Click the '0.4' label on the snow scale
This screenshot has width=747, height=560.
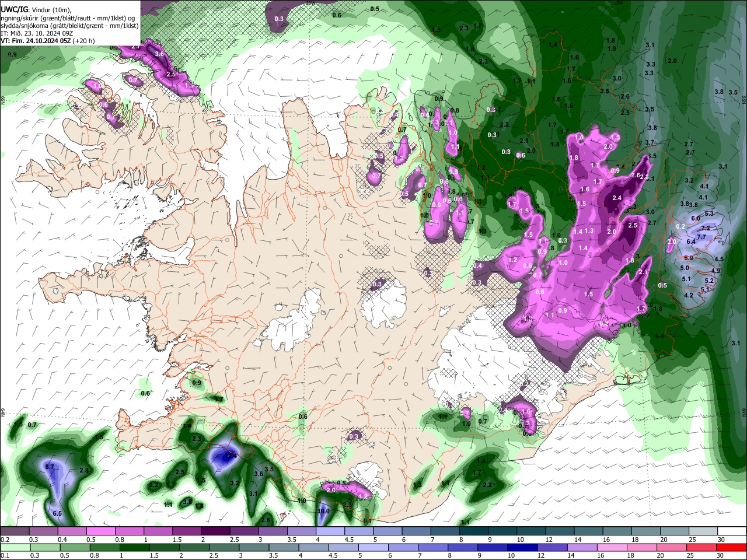click(x=63, y=540)
